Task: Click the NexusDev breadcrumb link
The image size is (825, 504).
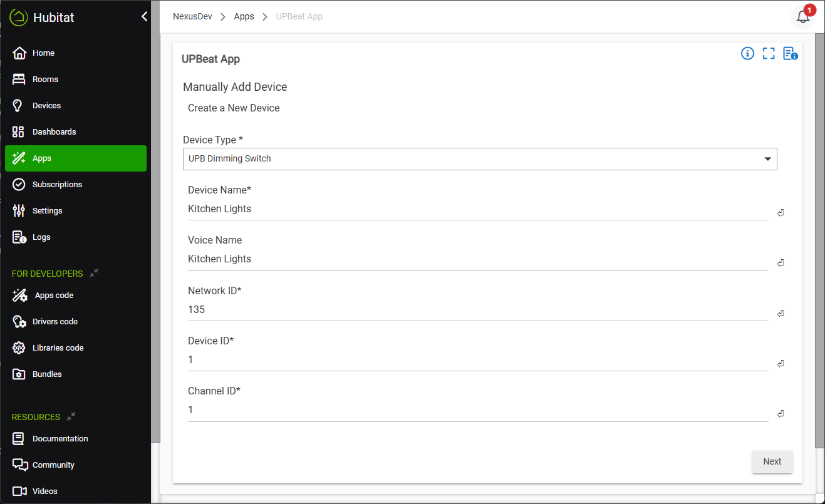Action: (x=192, y=16)
